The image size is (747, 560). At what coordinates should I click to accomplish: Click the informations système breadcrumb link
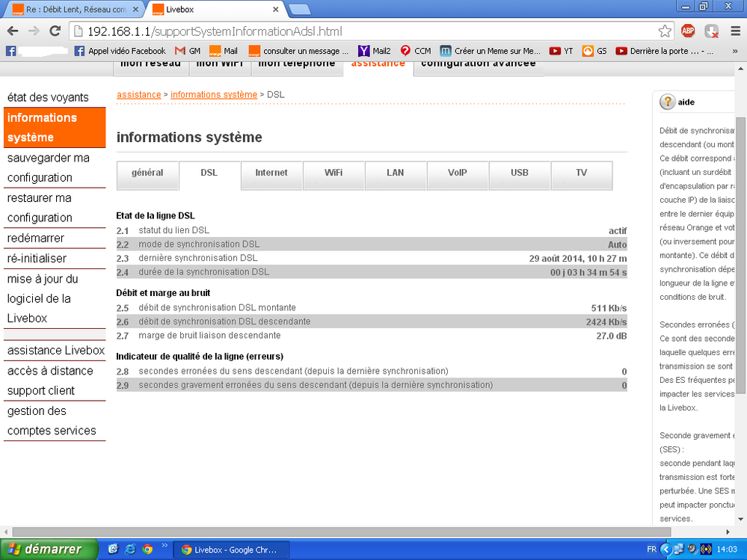click(x=214, y=95)
